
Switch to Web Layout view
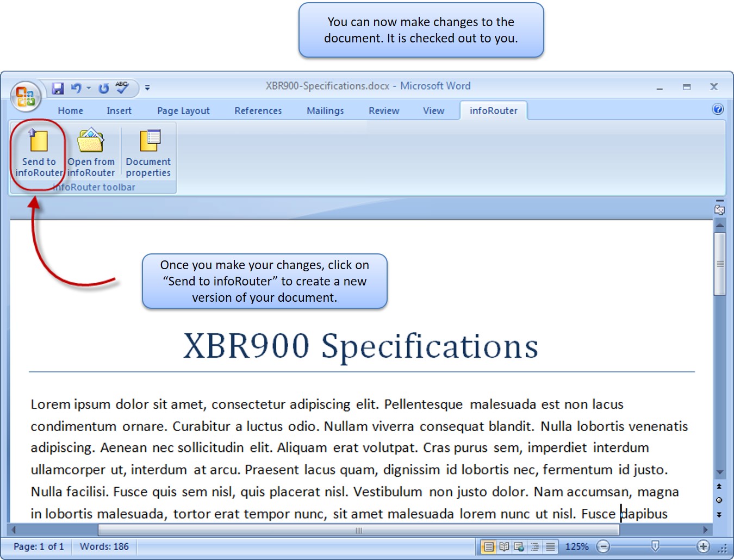[x=519, y=546]
